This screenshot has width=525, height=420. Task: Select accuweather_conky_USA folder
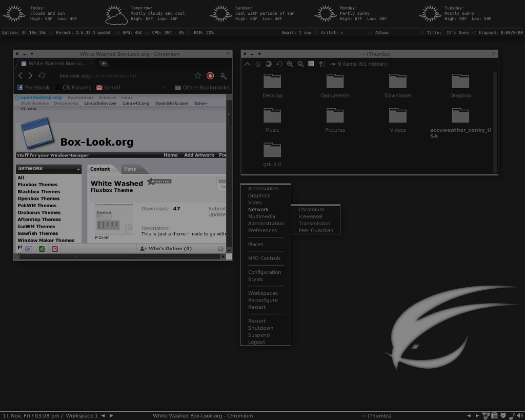[x=460, y=123]
